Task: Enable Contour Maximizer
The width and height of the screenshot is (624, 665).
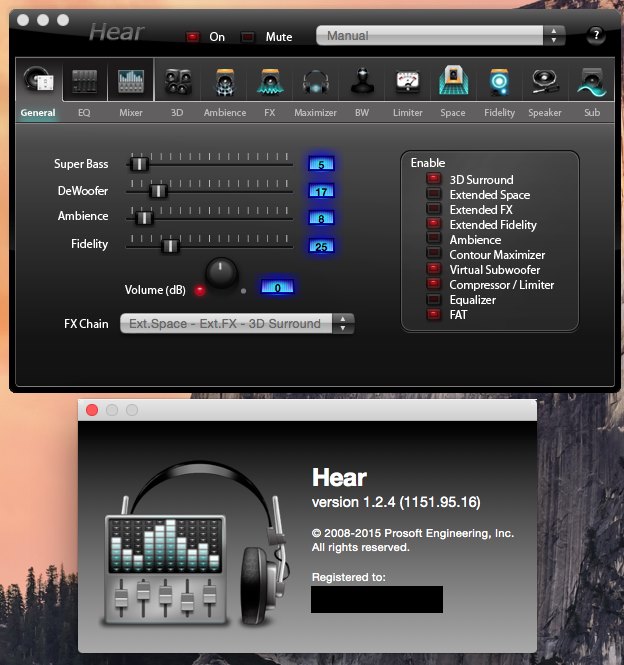Action: point(434,254)
